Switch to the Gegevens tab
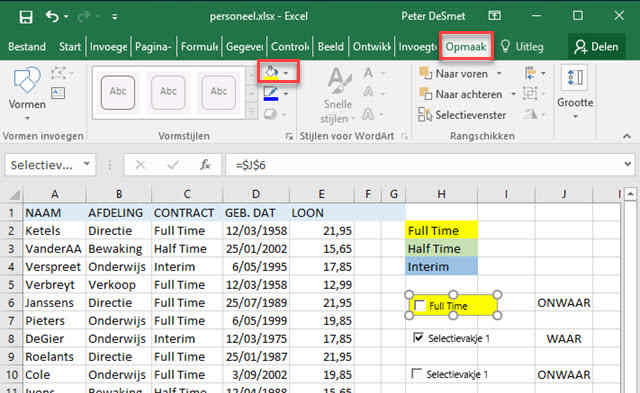Image resolution: width=640 pixels, height=393 pixels. (244, 47)
